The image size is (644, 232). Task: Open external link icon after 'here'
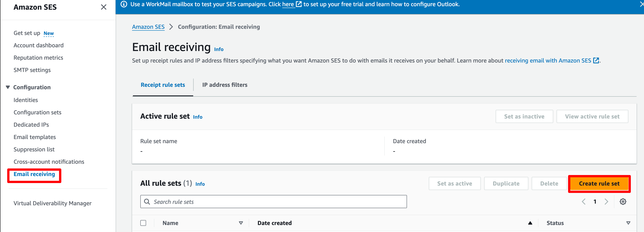click(x=299, y=4)
